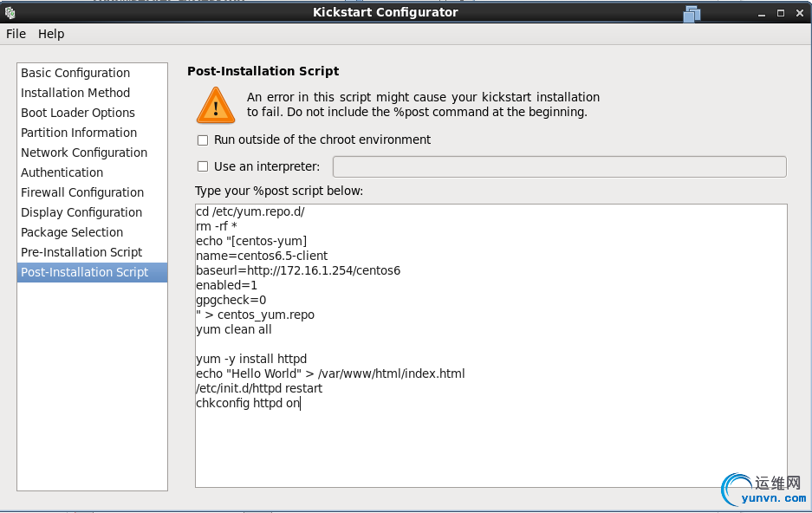Close the Kickstart Configurator window

[799, 13]
